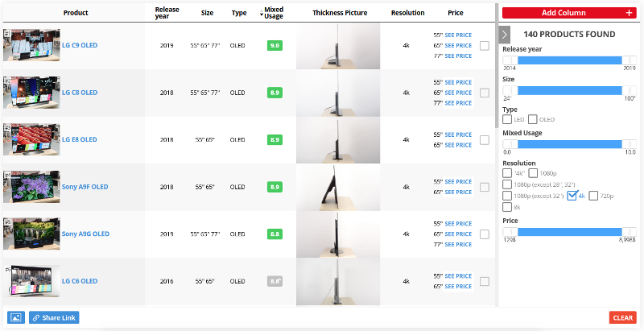644x331 pixels.
Task: Sort table by Price column header
Action: click(456, 13)
